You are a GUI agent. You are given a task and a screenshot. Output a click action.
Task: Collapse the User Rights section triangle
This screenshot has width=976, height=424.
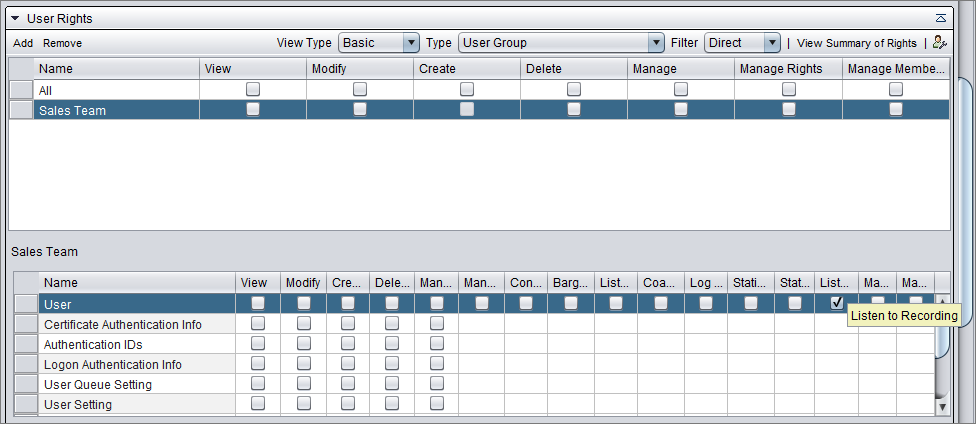(15, 18)
